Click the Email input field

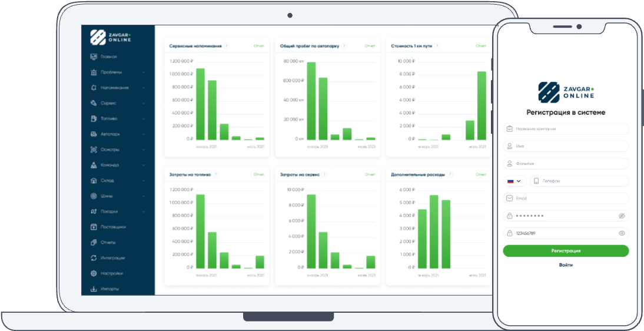566,198
